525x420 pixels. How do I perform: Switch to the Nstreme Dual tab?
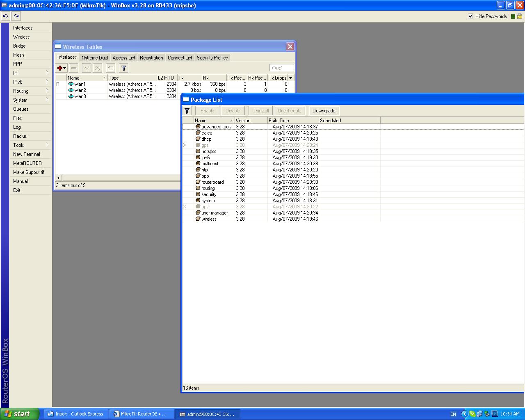click(x=95, y=58)
